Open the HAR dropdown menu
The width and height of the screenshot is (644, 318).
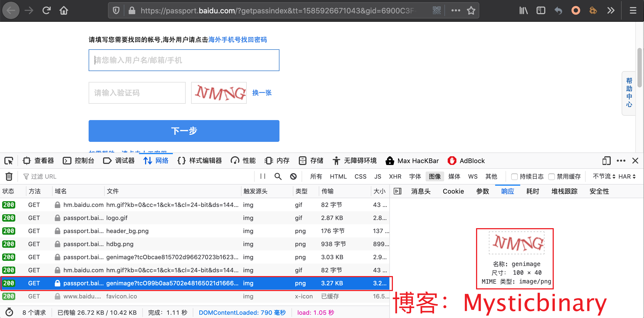627,176
